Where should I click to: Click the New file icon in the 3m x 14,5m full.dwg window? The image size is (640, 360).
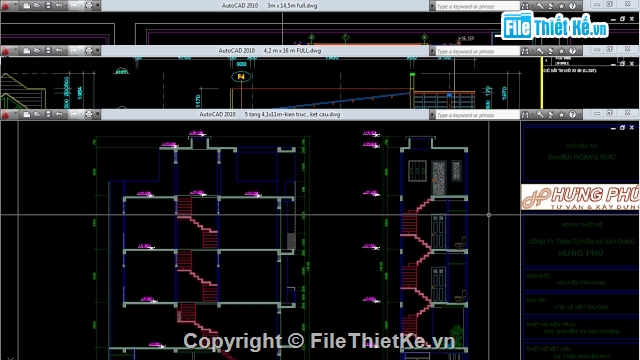[x=26, y=5]
